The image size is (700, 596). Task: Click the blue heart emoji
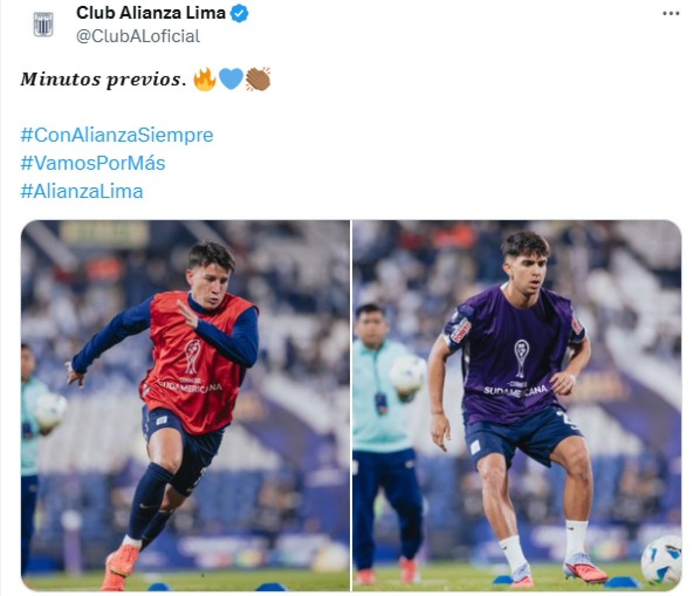(231, 79)
